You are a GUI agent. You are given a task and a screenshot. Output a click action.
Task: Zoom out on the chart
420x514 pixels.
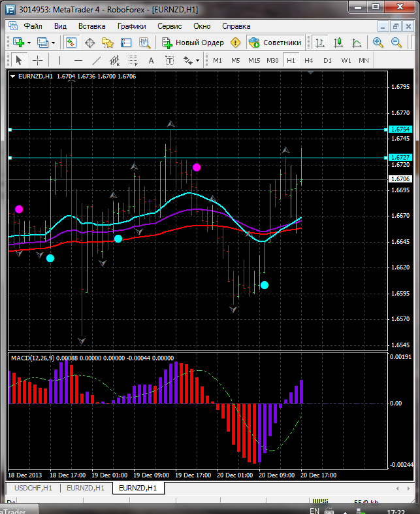[396, 43]
